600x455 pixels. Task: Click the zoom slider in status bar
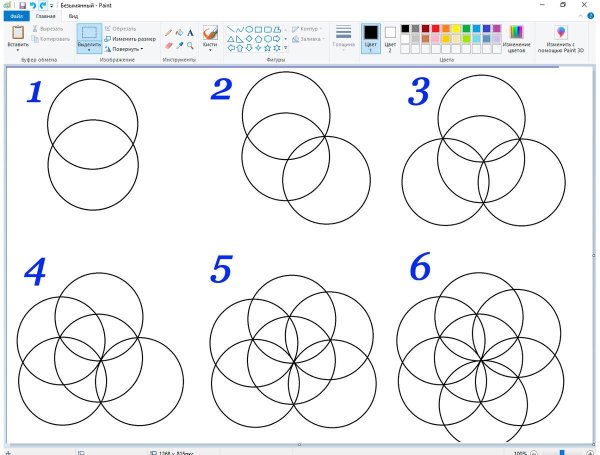tap(562, 452)
